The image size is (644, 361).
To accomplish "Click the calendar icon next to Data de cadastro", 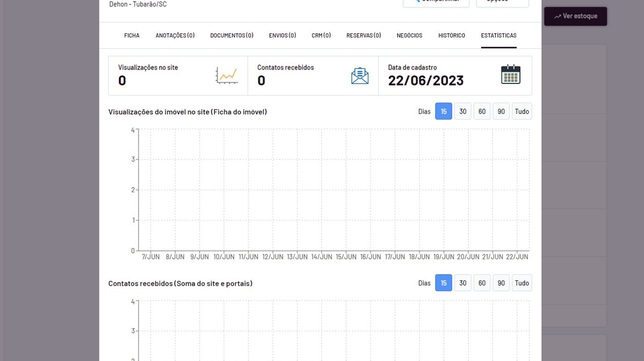I will click(510, 75).
